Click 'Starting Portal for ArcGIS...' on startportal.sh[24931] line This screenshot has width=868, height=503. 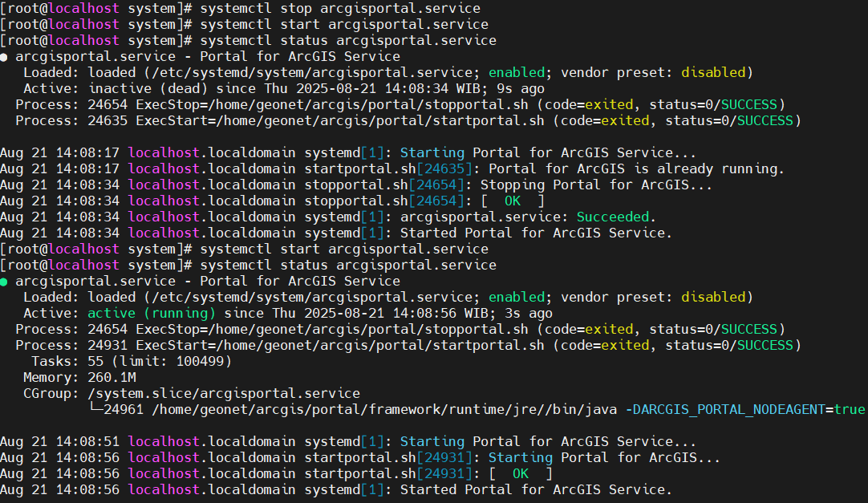pos(605,457)
